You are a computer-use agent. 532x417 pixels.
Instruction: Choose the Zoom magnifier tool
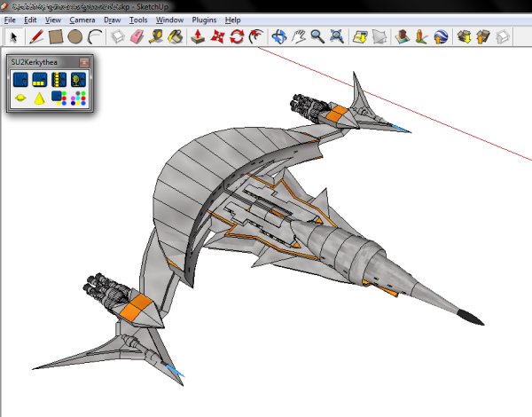(x=317, y=36)
